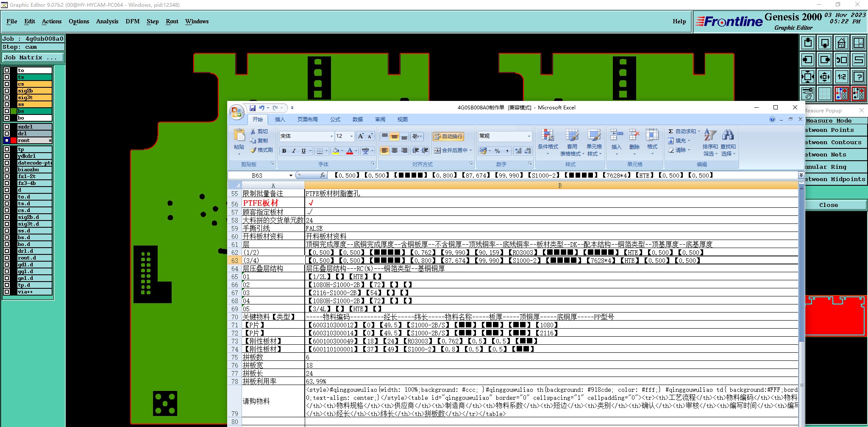Click the Format Painter (格式刷) icon

point(262,150)
